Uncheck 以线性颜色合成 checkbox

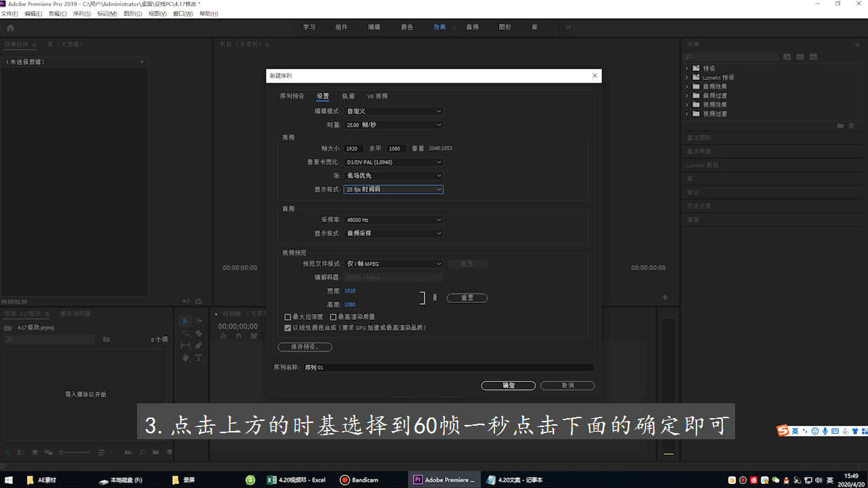pyautogui.click(x=288, y=328)
